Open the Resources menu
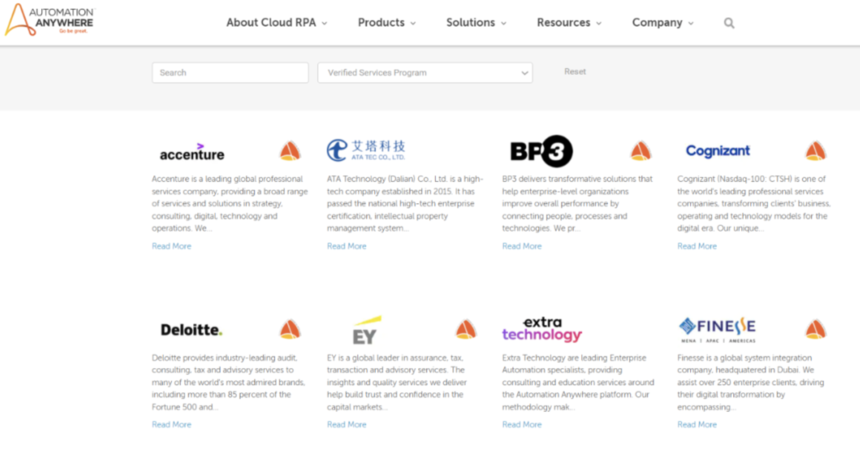The height and width of the screenshot is (455, 860). (x=569, y=23)
